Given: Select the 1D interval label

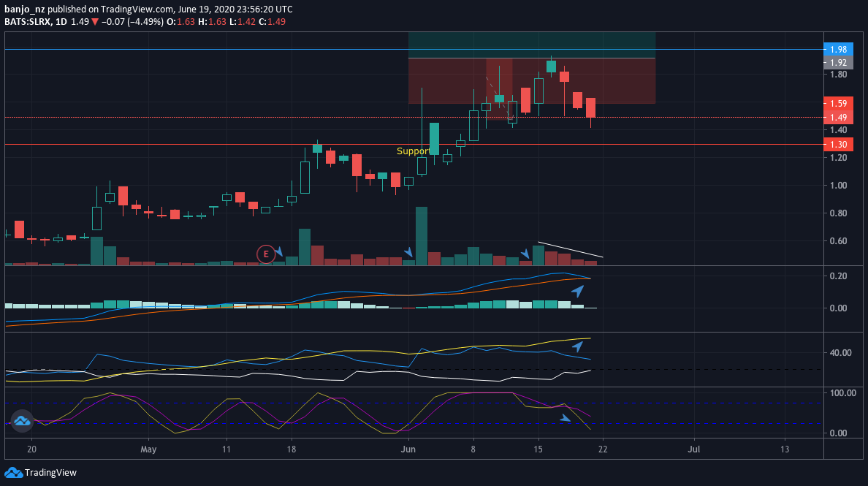Looking at the screenshot, I should (61, 22).
